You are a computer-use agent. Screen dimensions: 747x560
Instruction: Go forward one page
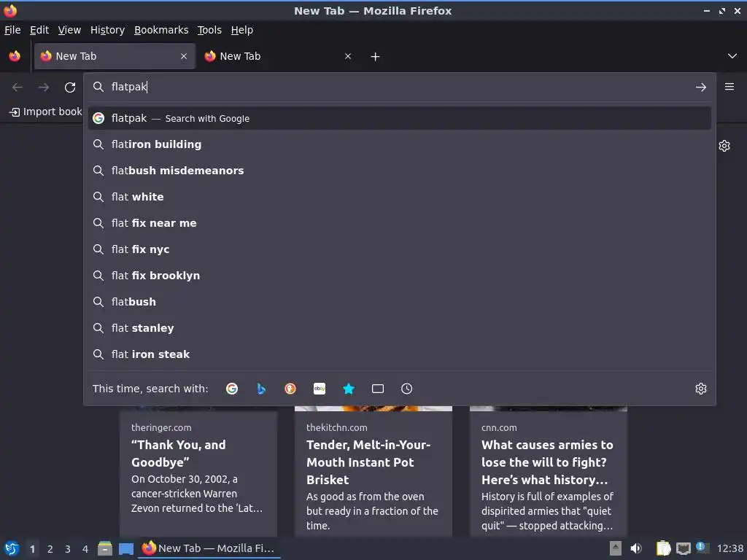[44, 87]
